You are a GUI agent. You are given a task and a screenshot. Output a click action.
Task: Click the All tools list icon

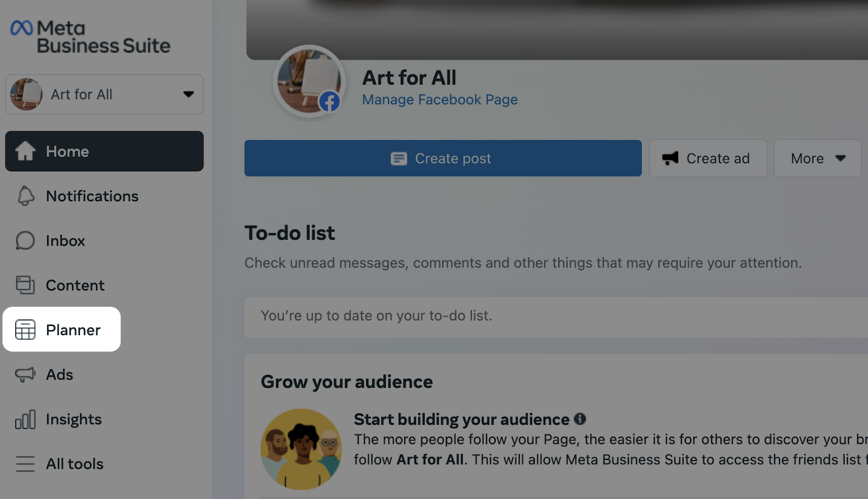[25, 463]
